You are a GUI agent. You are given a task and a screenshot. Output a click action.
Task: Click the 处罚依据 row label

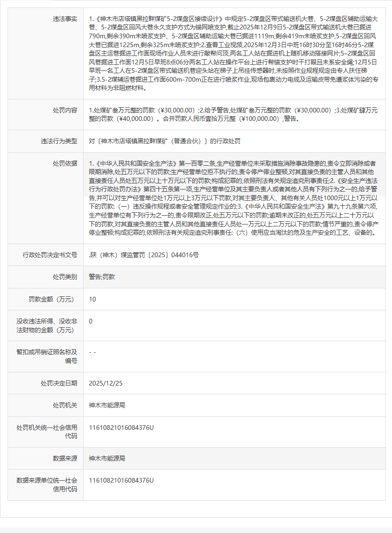[x=65, y=163]
